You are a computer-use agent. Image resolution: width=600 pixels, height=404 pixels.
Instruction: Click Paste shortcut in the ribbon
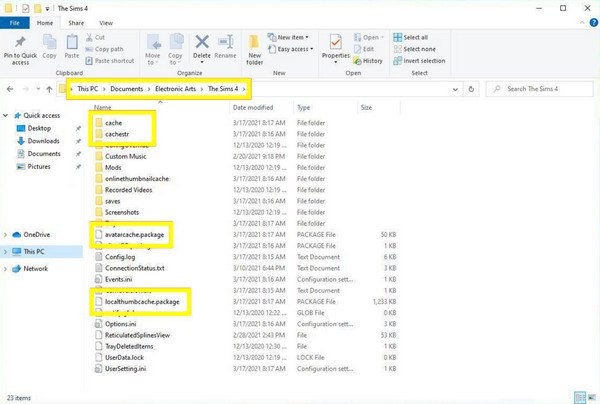tap(110, 60)
